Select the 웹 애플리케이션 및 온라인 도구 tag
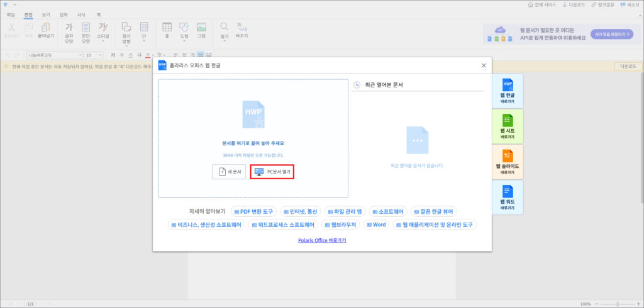The height and width of the screenshot is (308, 644). click(435, 224)
